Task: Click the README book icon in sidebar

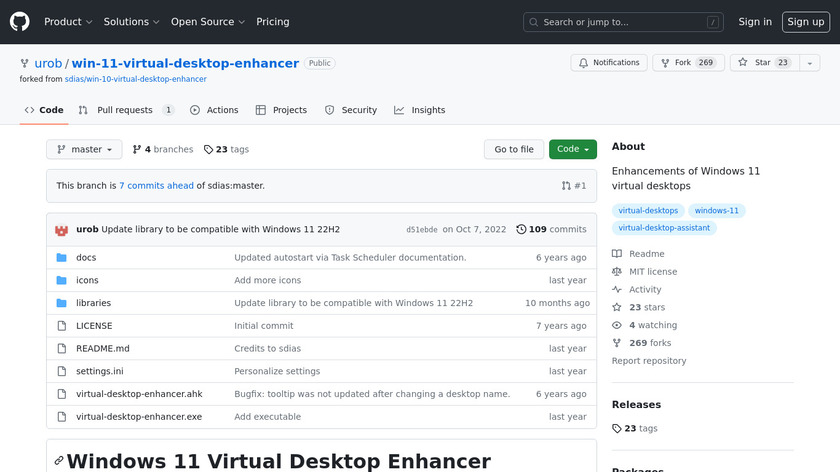Action: pos(618,254)
